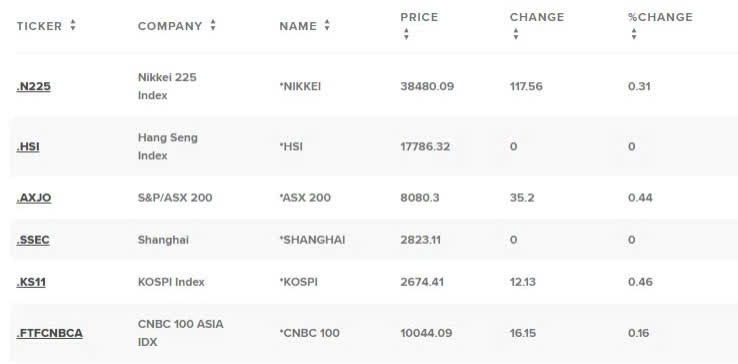Sort table by CHANGE column arrows

click(516, 34)
